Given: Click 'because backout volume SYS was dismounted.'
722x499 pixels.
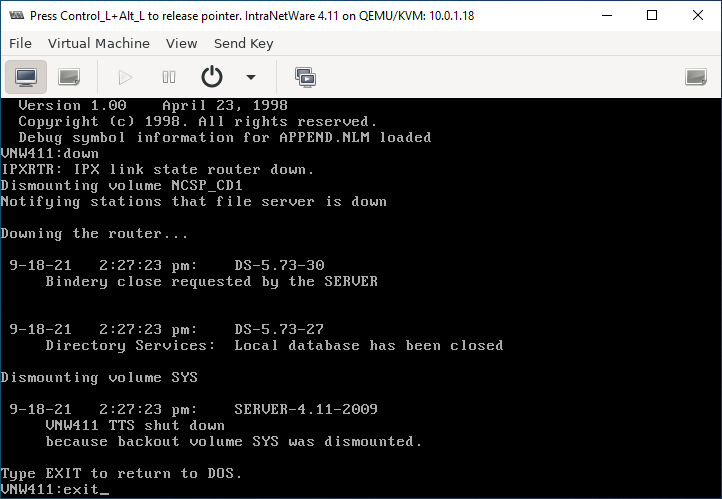Looking at the screenshot, I should (x=233, y=441).
